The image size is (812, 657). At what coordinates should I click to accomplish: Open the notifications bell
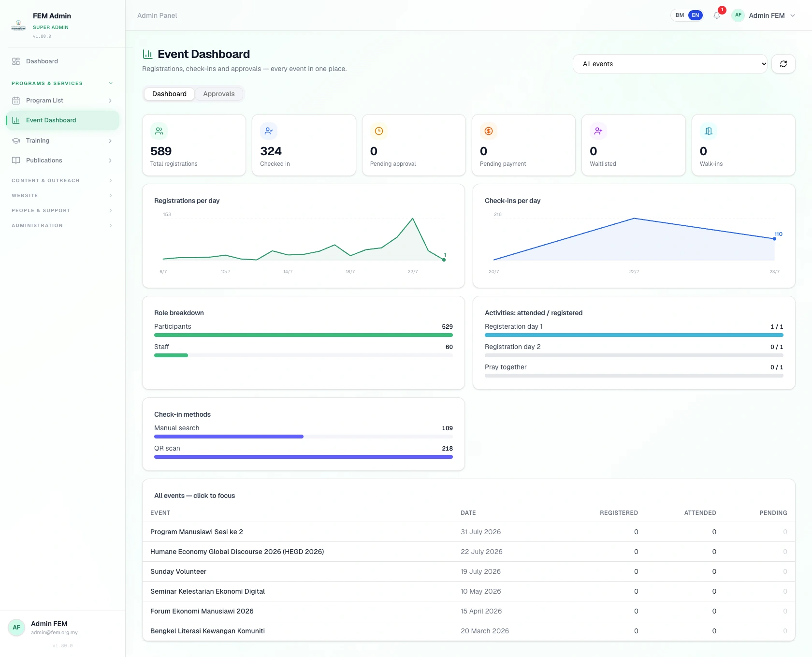pyautogui.click(x=717, y=15)
